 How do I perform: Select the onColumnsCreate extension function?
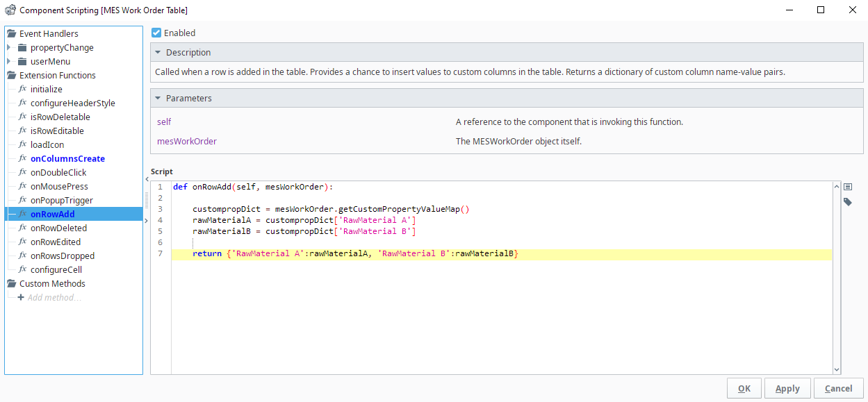(x=67, y=158)
